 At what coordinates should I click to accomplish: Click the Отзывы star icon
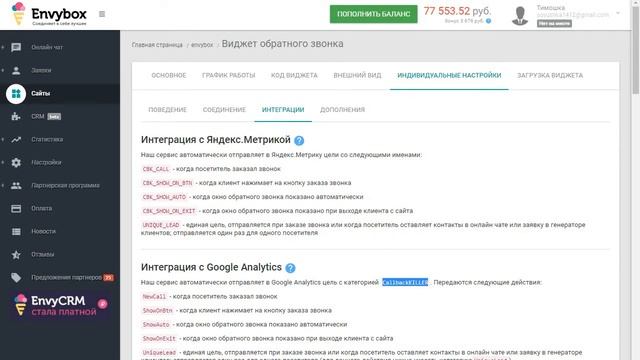coord(16,255)
